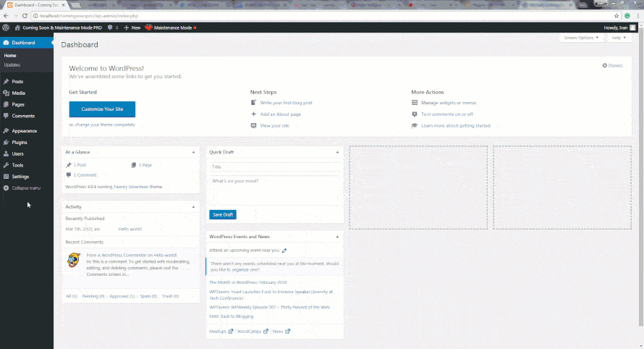This screenshot has height=349, width=644.
Task: Click View your site link
Action: coord(274,126)
